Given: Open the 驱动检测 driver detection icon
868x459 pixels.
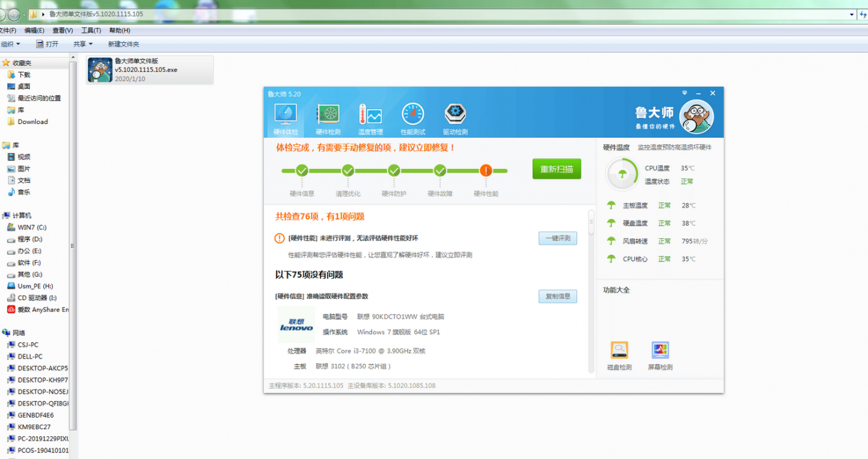Looking at the screenshot, I should 455,119.
